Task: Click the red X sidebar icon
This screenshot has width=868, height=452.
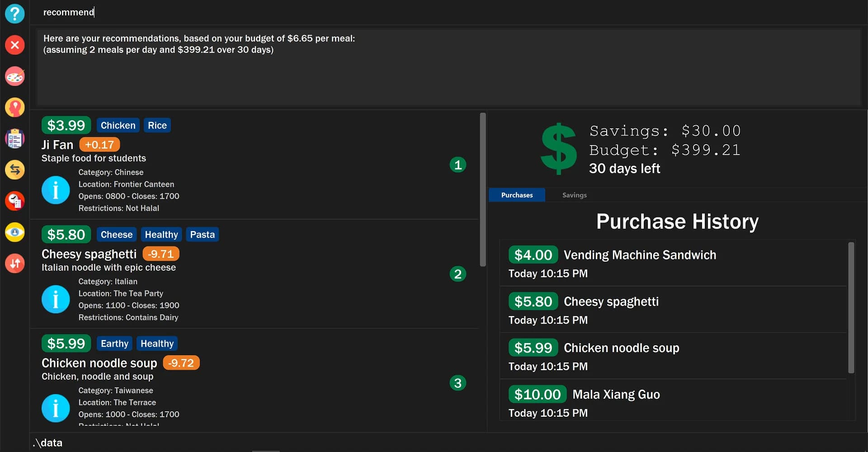Action: 15,45
